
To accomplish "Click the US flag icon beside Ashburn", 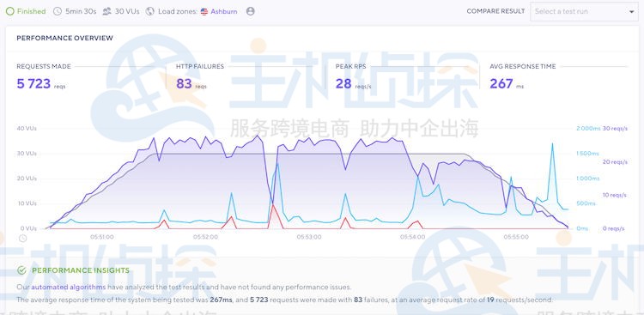I will tap(204, 11).
